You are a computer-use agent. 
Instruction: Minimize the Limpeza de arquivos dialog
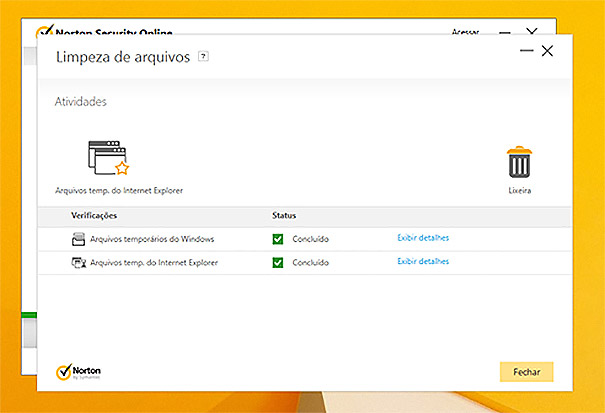pos(526,51)
